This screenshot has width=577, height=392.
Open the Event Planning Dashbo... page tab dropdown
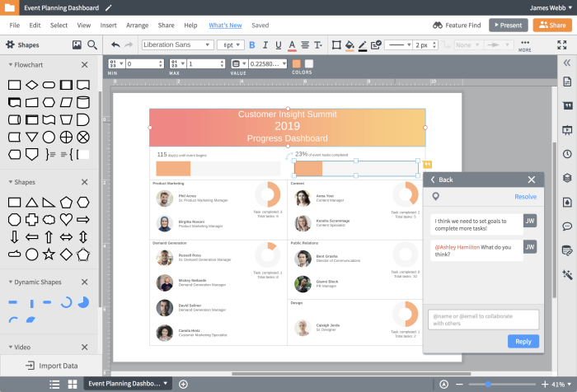(x=128, y=384)
